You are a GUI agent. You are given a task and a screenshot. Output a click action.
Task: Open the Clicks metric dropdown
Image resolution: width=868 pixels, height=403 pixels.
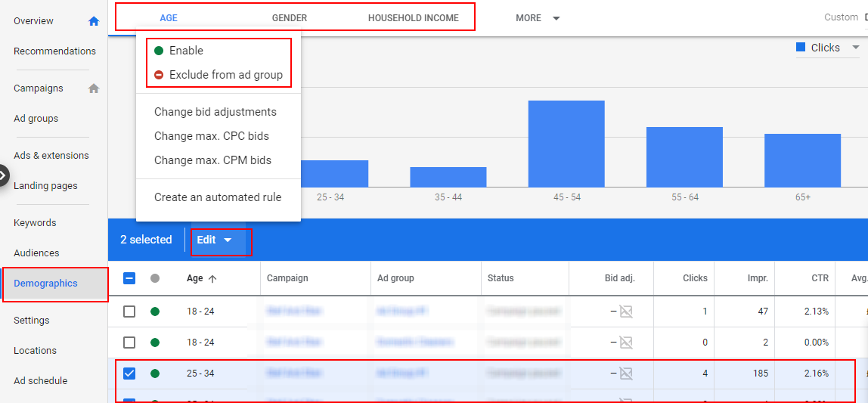[x=827, y=48]
